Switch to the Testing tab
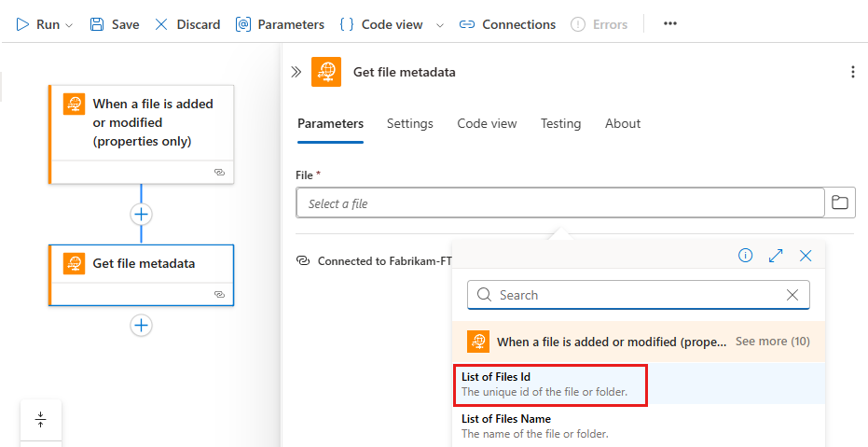This screenshot has height=447, width=868. pos(560,123)
